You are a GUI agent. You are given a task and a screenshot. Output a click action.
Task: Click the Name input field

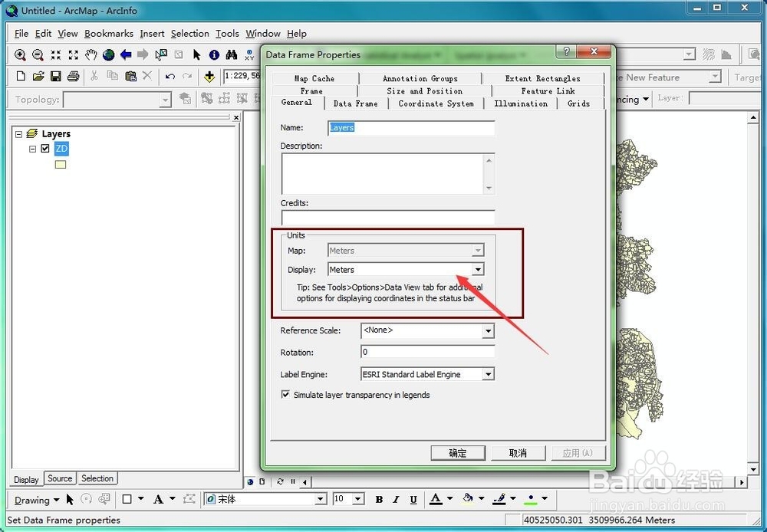(x=411, y=127)
